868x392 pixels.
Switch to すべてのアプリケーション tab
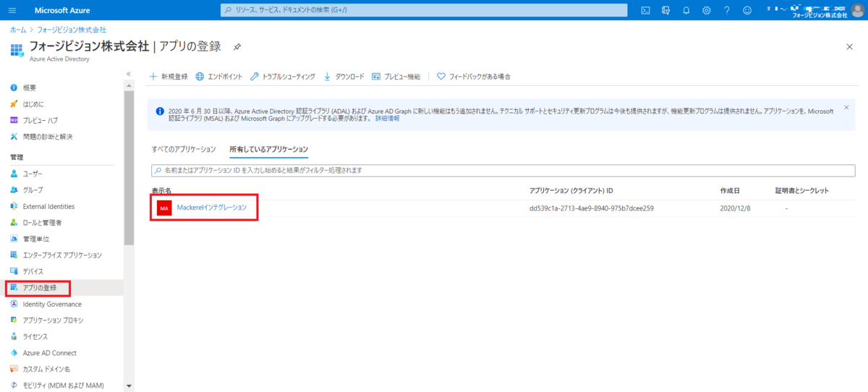click(184, 149)
